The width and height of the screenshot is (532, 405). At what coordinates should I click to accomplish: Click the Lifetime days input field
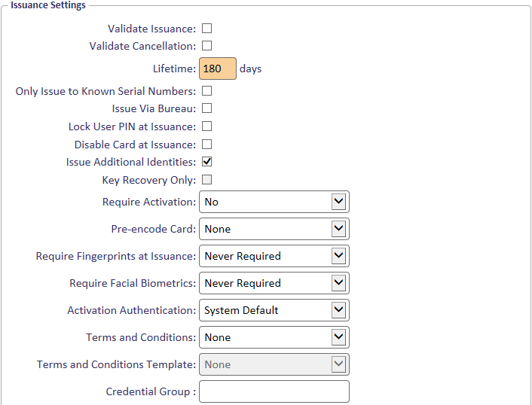[x=218, y=69]
